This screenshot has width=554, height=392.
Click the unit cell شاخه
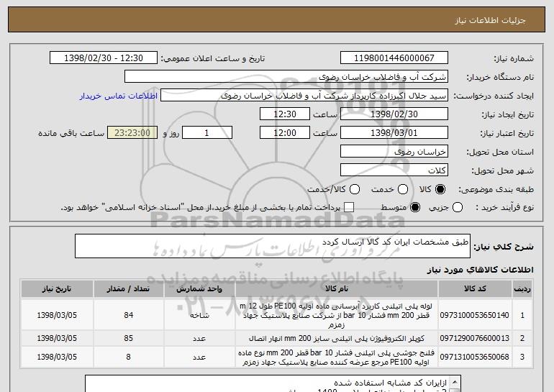coord(199,315)
